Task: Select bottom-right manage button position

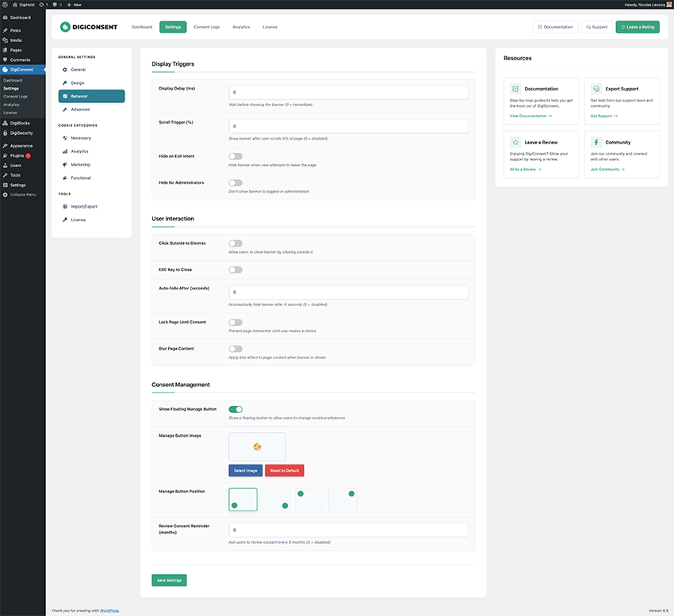Action: [276, 499]
